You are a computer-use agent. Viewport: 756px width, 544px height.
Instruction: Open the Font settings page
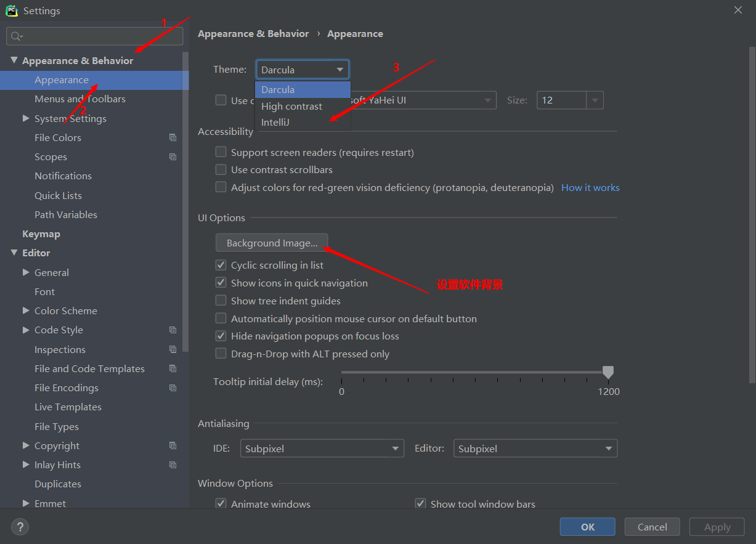[x=44, y=291]
